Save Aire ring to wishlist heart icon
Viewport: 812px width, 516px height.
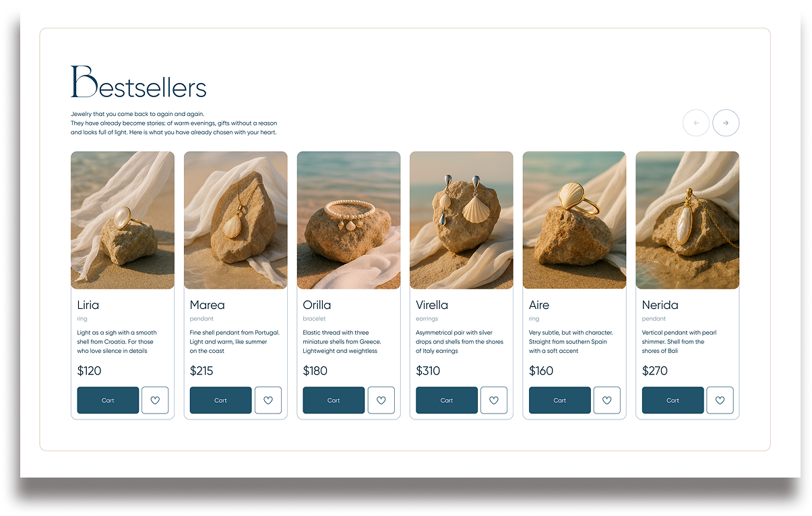pos(607,400)
